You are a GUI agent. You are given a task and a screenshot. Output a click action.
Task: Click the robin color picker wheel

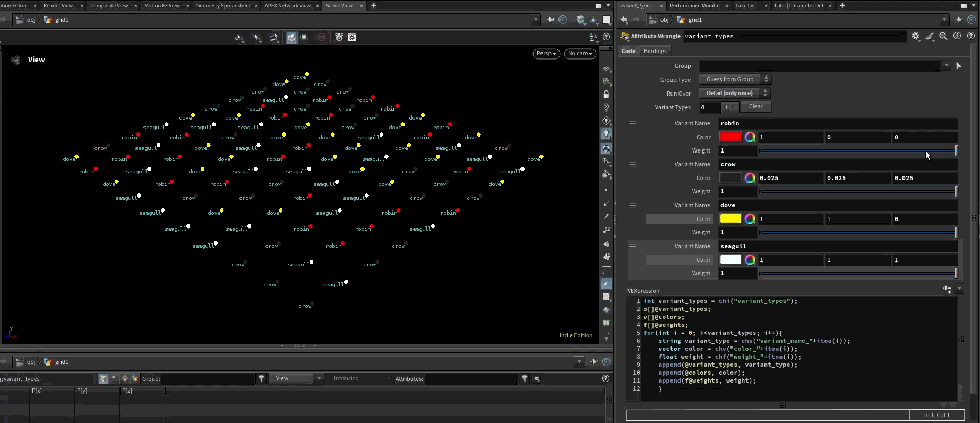[x=750, y=137]
